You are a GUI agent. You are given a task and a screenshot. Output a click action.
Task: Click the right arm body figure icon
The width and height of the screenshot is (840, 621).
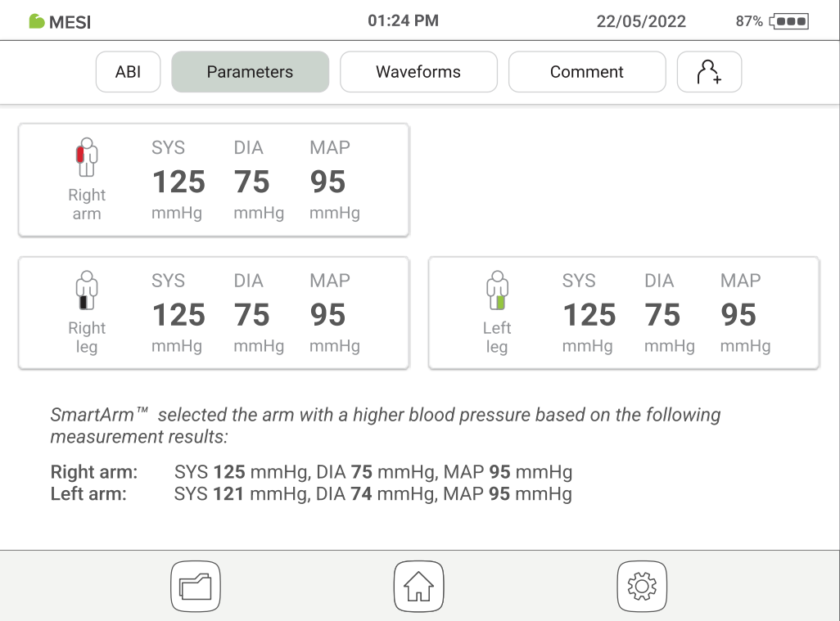(86, 157)
